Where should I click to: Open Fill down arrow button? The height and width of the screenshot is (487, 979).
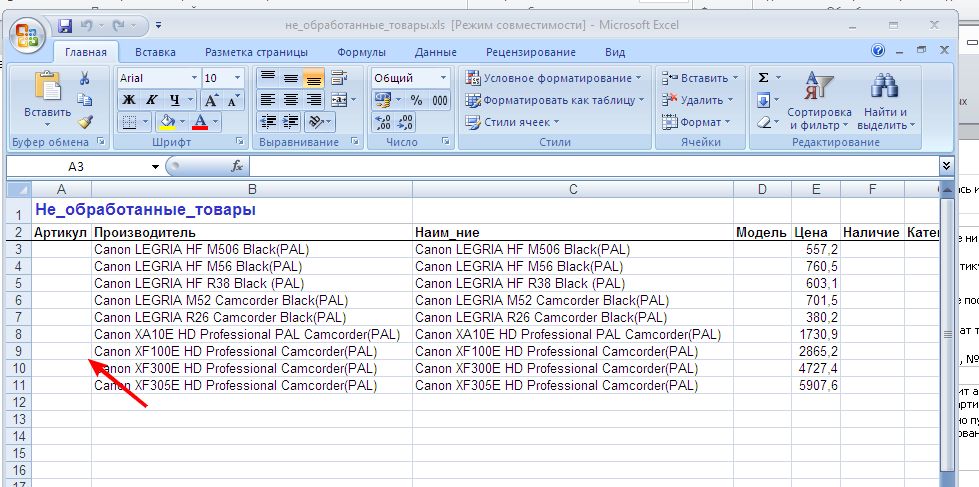coord(763,100)
